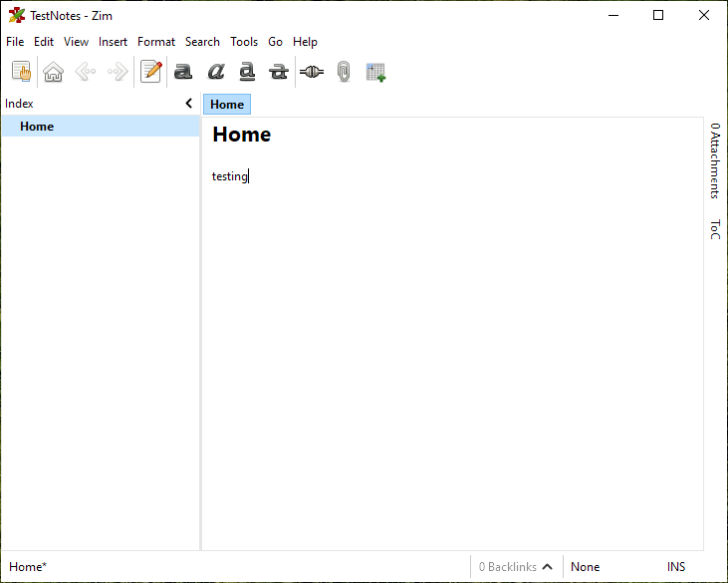Minimize the TestNotes Zim window
Image resolution: width=728 pixels, height=583 pixels.
pyautogui.click(x=613, y=15)
